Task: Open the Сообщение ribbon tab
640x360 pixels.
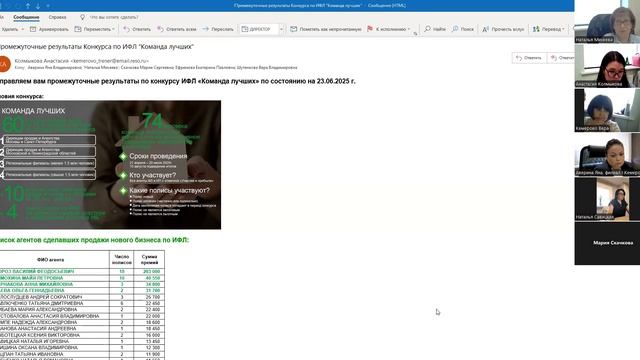Action: point(26,17)
